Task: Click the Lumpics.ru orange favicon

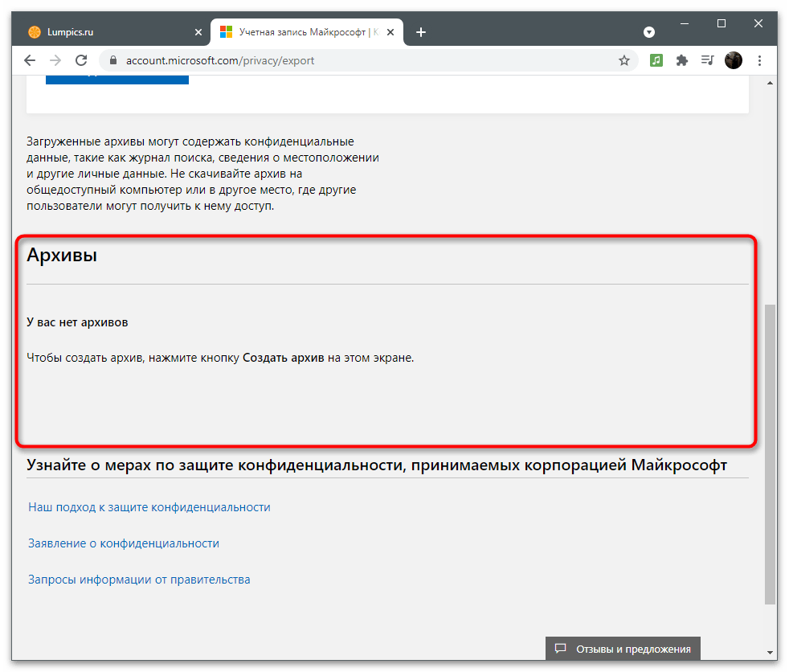Action: (x=35, y=32)
